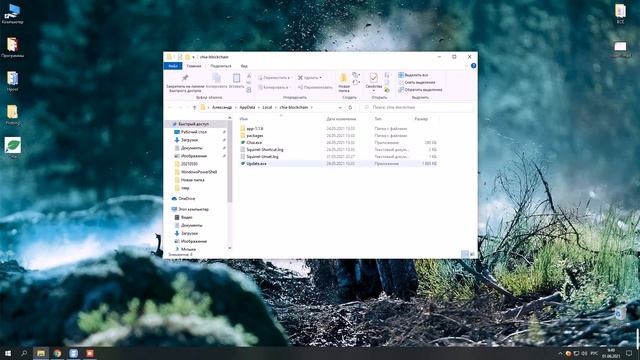
Task: Select the AppData breadcrumb in address bar
Action: [x=247, y=107]
